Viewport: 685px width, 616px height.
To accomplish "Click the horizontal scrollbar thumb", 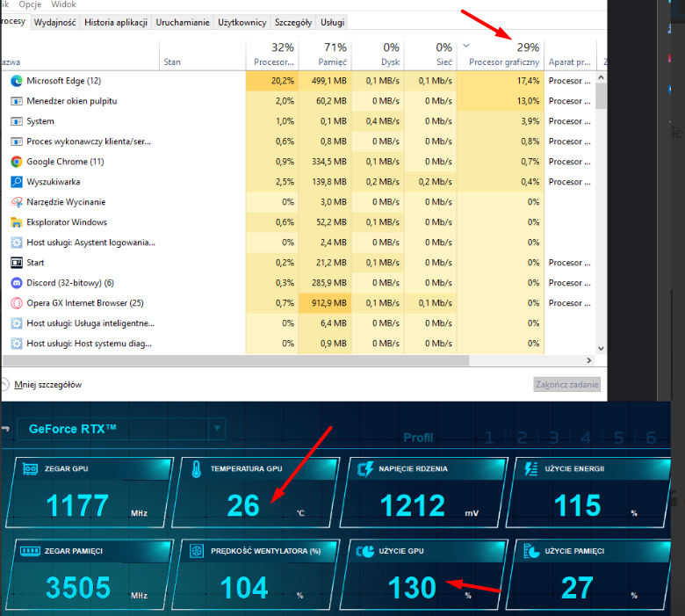I will click(236, 360).
